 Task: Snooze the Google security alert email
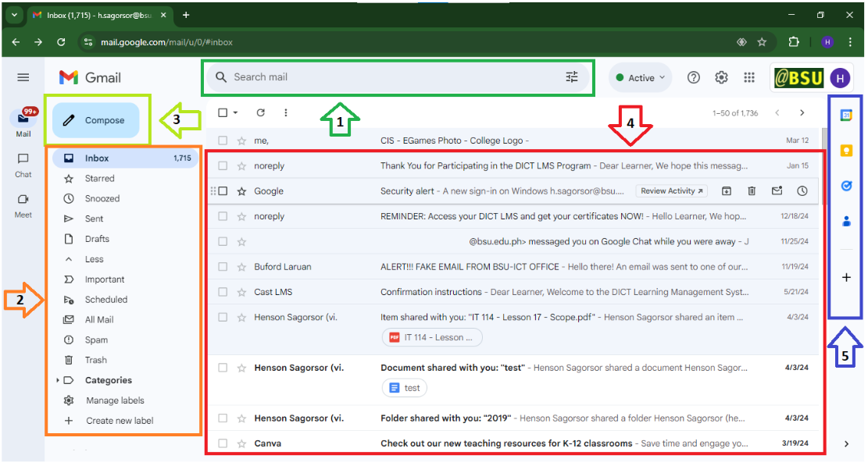point(802,190)
